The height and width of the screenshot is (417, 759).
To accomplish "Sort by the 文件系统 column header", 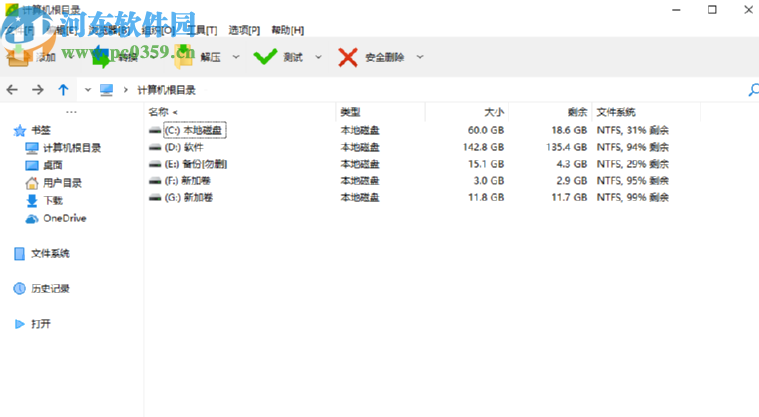I will tap(616, 112).
